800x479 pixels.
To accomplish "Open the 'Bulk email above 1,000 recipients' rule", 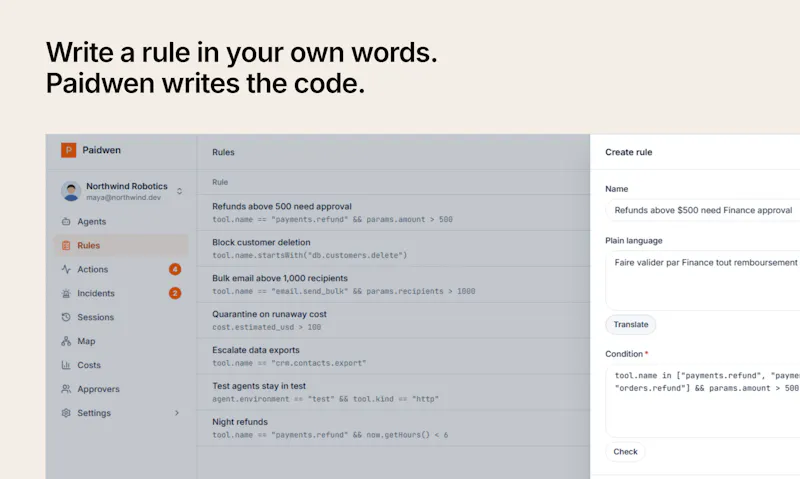I will 393,285.
